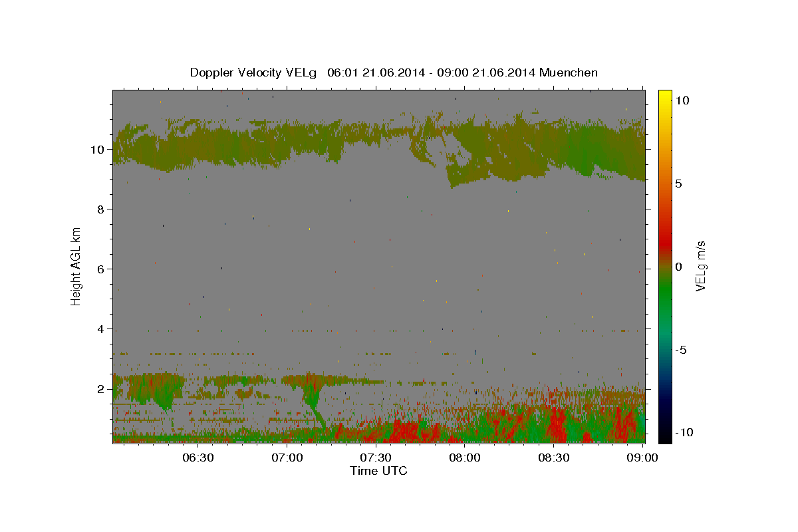The width and height of the screenshot is (798, 532).
Task: Click the 06:30 time tick label
Action: [198, 458]
